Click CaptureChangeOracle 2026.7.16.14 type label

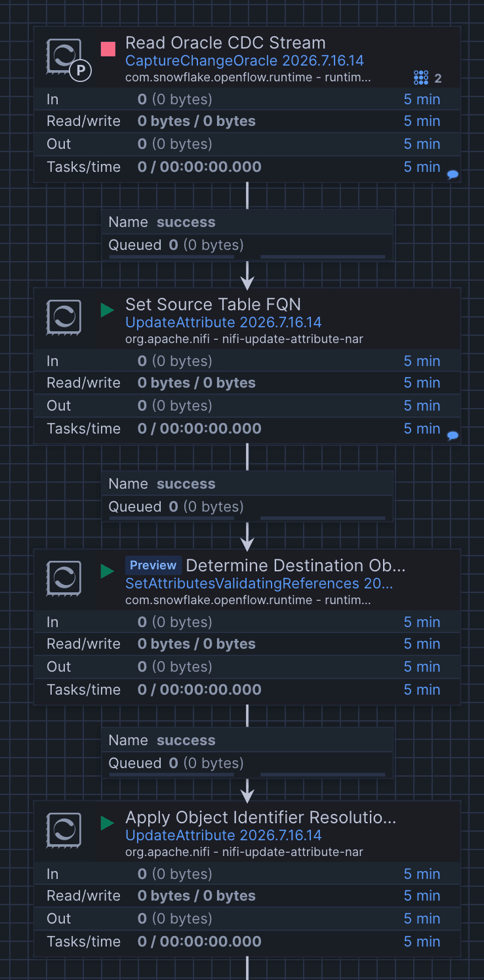coord(245,61)
